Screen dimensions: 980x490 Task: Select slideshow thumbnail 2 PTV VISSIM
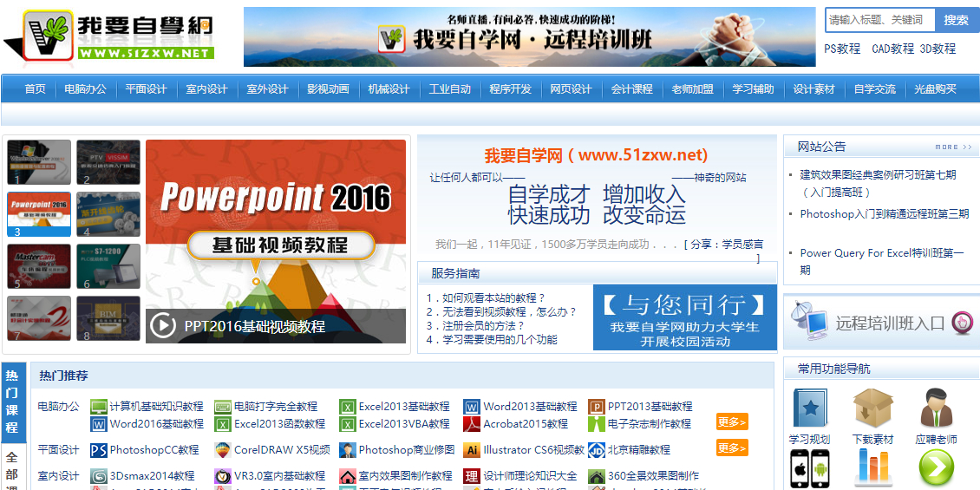[x=108, y=162]
